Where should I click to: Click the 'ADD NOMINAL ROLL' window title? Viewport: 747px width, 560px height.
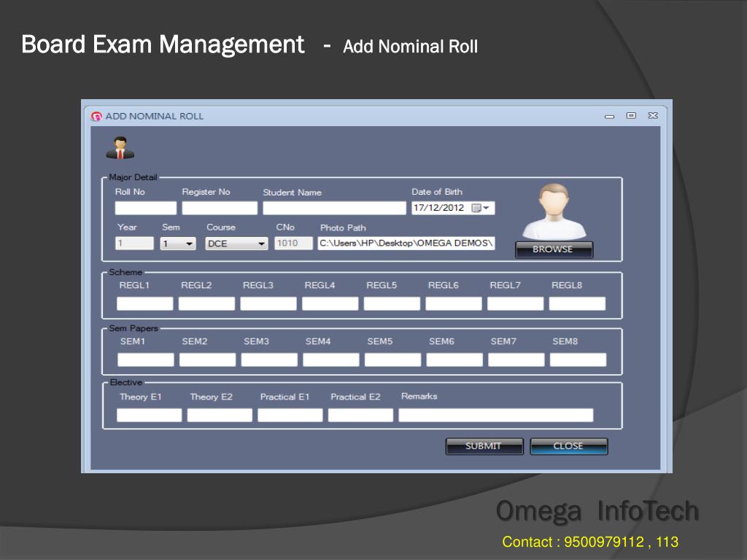155,116
